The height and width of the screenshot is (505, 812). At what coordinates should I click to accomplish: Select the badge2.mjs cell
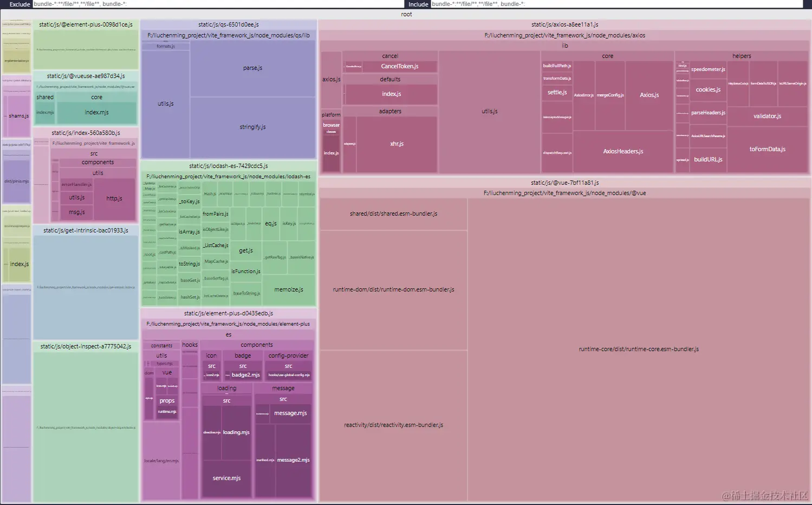click(246, 375)
